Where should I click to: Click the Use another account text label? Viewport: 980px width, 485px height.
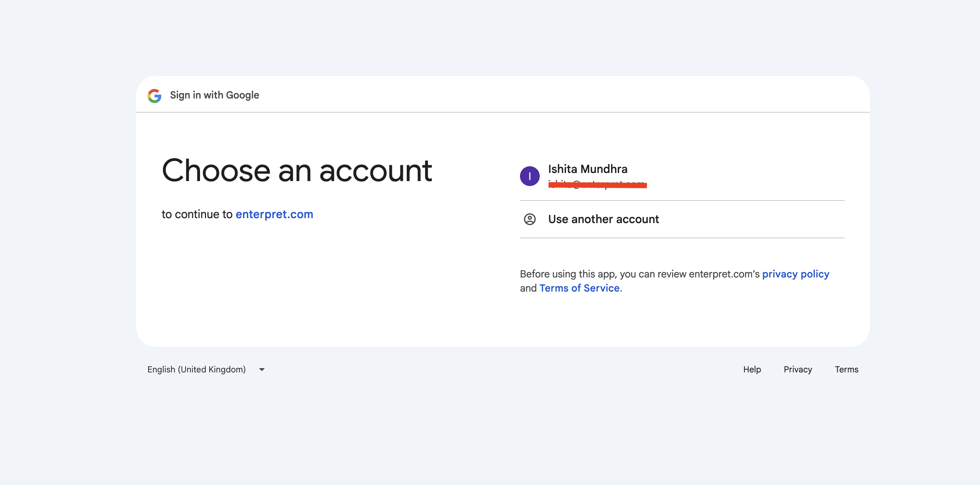pyautogui.click(x=603, y=219)
